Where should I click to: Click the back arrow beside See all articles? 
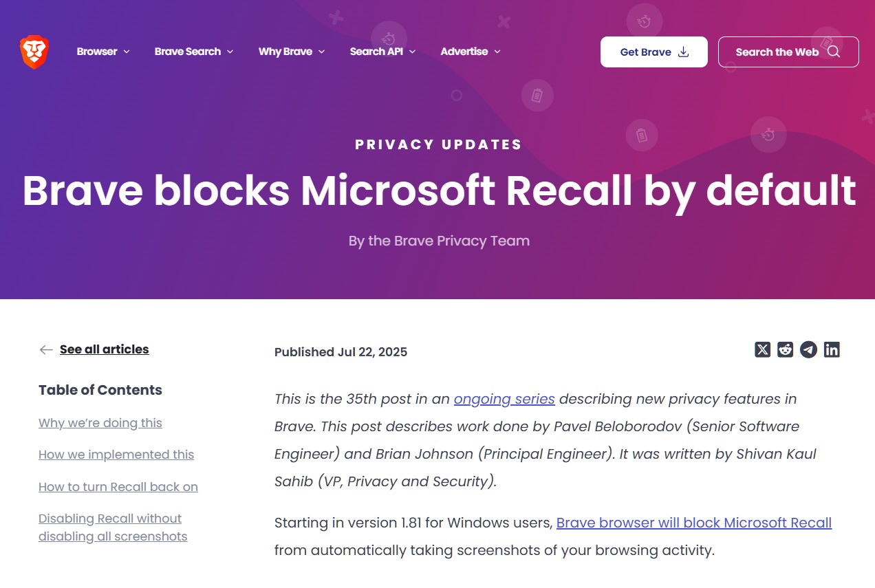pos(46,350)
